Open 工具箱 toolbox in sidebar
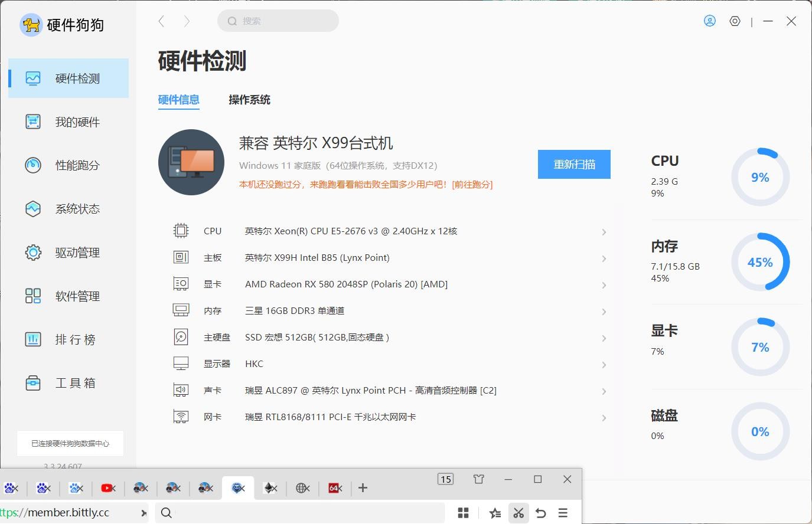 coord(75,383)
